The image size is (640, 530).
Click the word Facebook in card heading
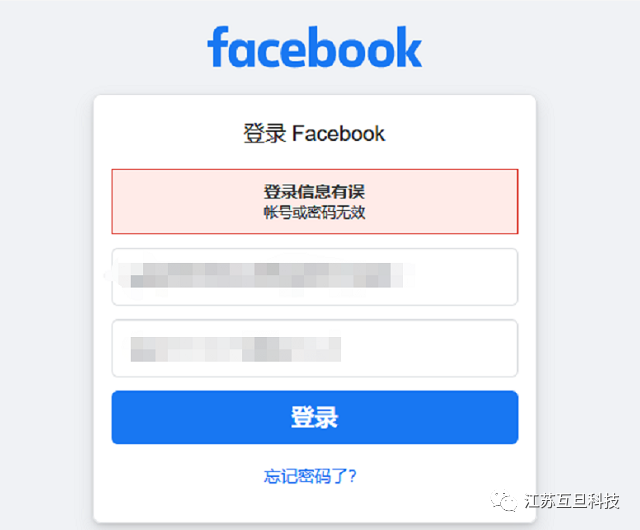pyautogui.click(x=339, y=134)
